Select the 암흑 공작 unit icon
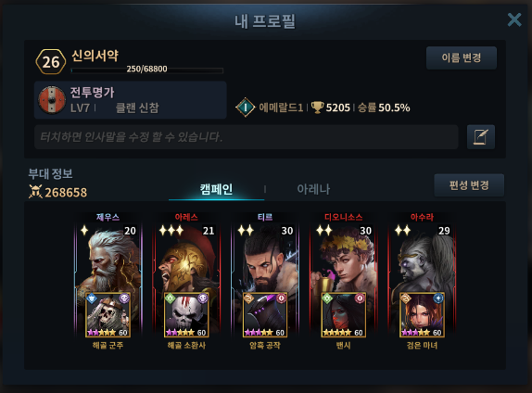Image resolution: width=532 pixels, height=393 pixels. [x=265, y=314]
